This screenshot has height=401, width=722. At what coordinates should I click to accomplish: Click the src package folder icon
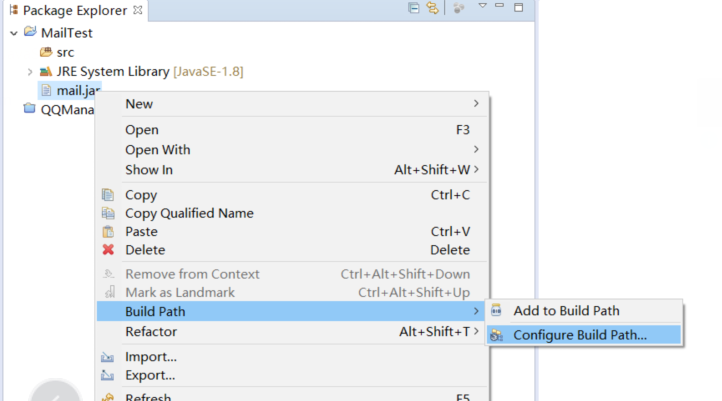[46, 52]
